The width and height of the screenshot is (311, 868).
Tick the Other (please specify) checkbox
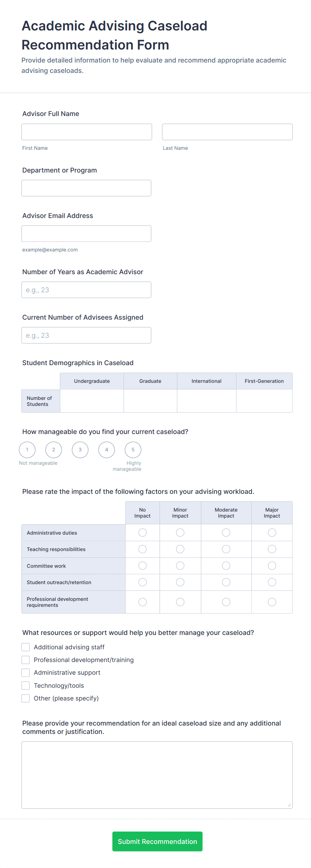point(26,698)
